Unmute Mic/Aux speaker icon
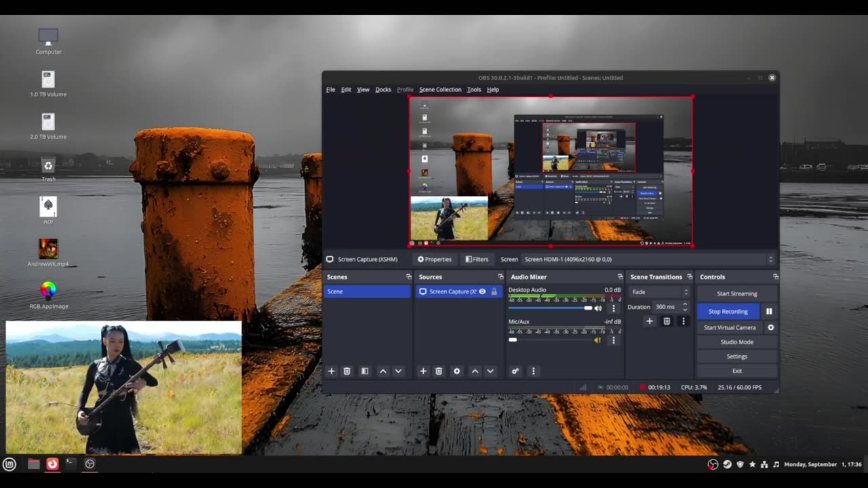Screen dimensions: 868x488 tap(597, 340)
